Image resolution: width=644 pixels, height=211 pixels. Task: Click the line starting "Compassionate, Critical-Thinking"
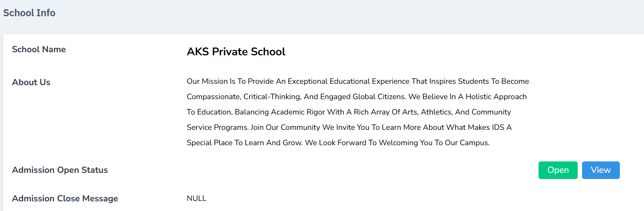click(x=356, y=97)
